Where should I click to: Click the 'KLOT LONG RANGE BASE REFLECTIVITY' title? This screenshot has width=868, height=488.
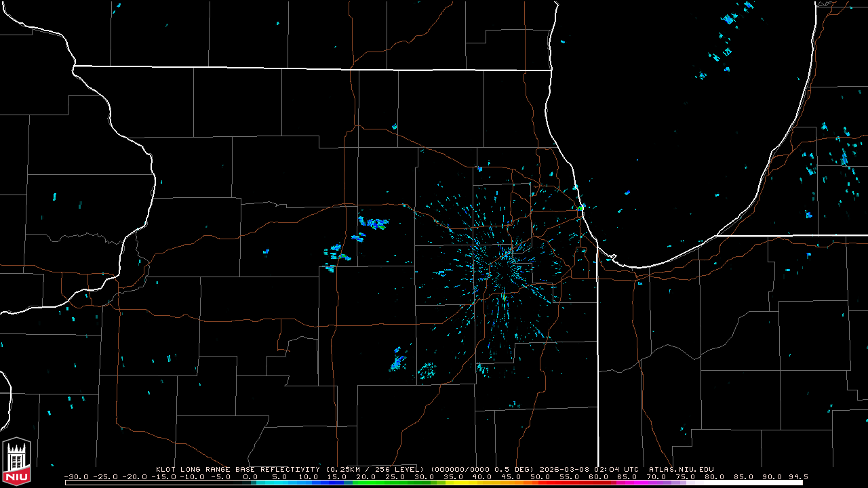pos(238,469)
